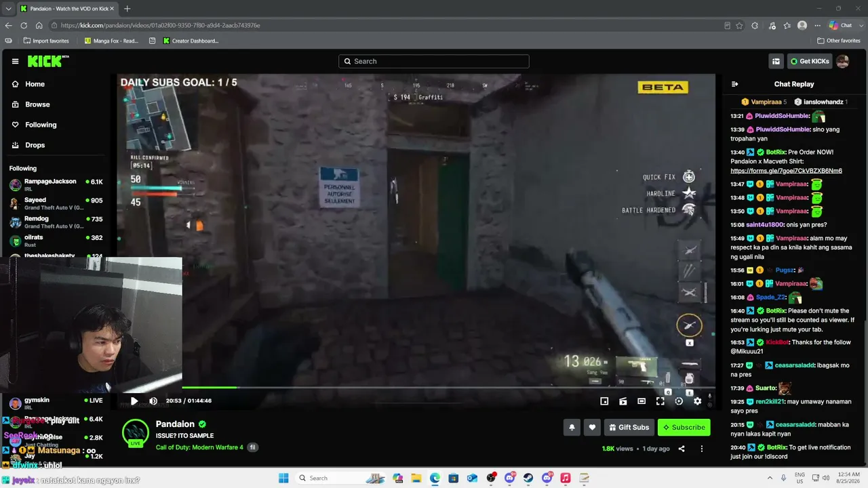This screenshot has height=488, width=868.
Task: Subscribe to Pandaion's channel
Action: 684,427
